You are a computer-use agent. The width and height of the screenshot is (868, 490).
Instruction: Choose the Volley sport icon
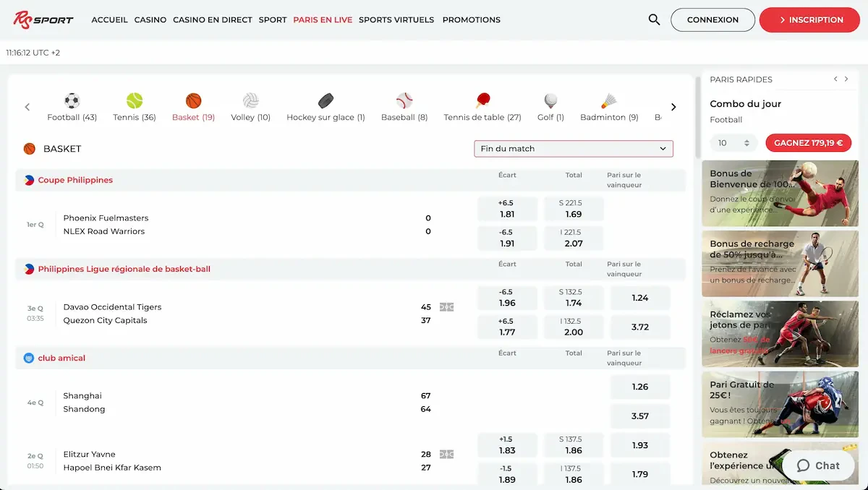tap(250, 101)
